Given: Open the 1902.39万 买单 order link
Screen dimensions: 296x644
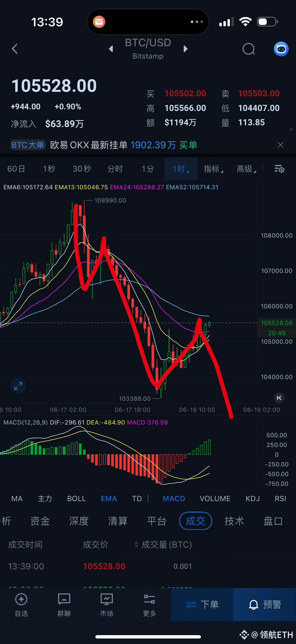Looking at the screenshot, I should click(164, 145).
